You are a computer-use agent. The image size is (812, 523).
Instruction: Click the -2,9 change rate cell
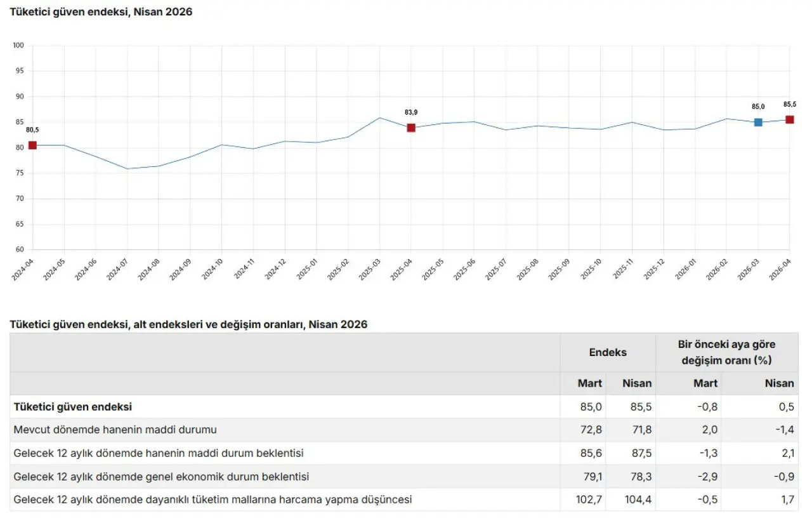(707, 476)
